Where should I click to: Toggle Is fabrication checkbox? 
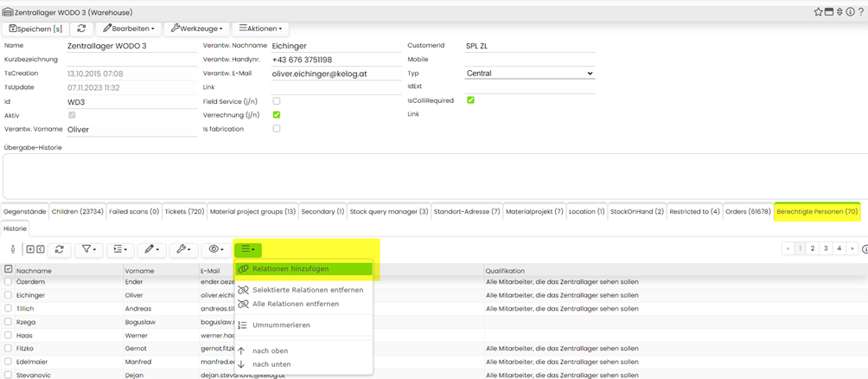(x=277, y=129)
